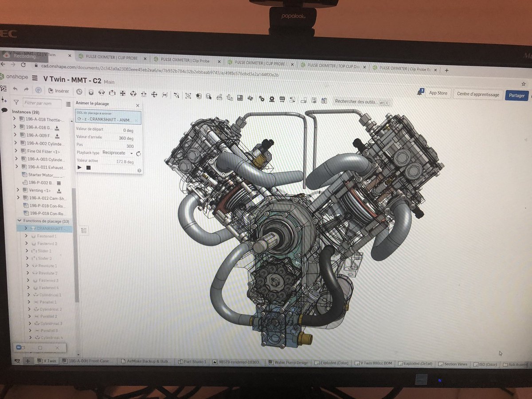Reload the browser page

pyautogui.click(x=23, y=64)
